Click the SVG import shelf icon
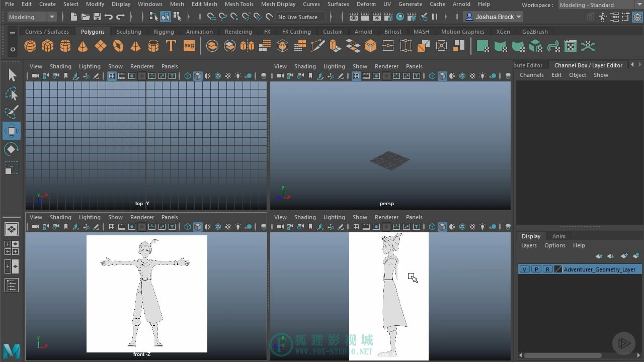The width and height of the screenshot is (644, 362). (x=189, y=46)
